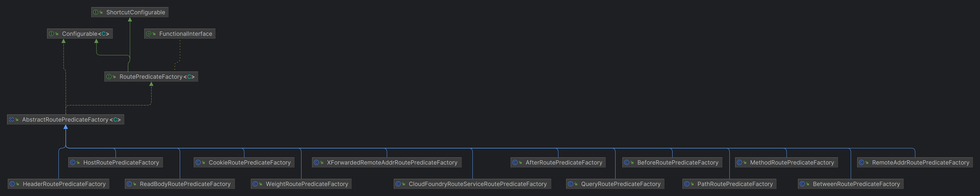Select the AfterRoutePredicateFactory node label
The image size is (980, 196).
[564, 162]
